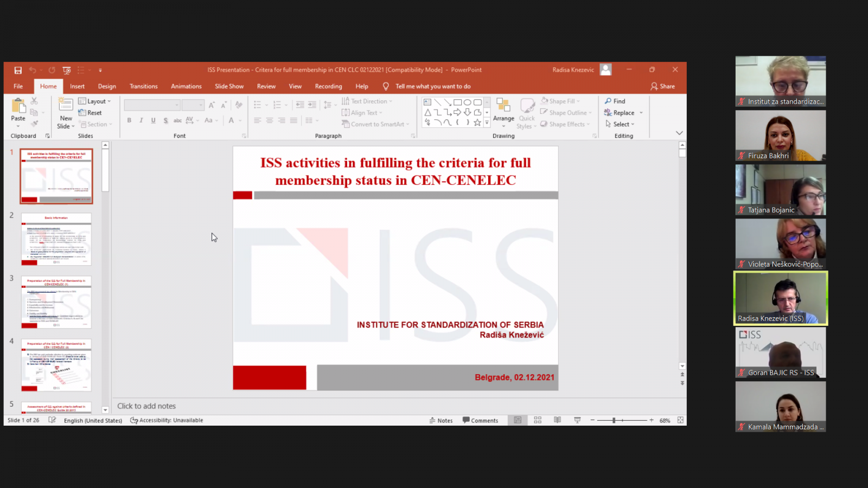This screenshot has width=868, height=488.
Task: Paste clipboard contents
Action: (18, 113)
